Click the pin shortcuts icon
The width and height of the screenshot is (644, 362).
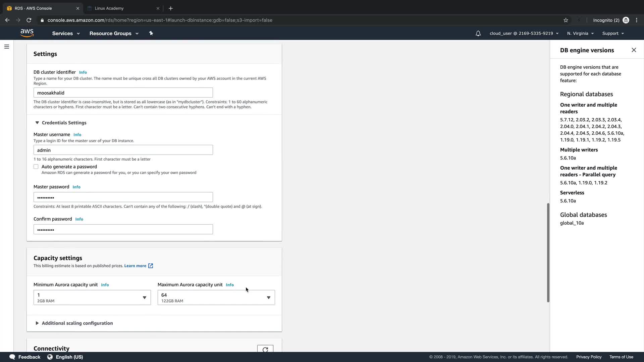point(151,33)
